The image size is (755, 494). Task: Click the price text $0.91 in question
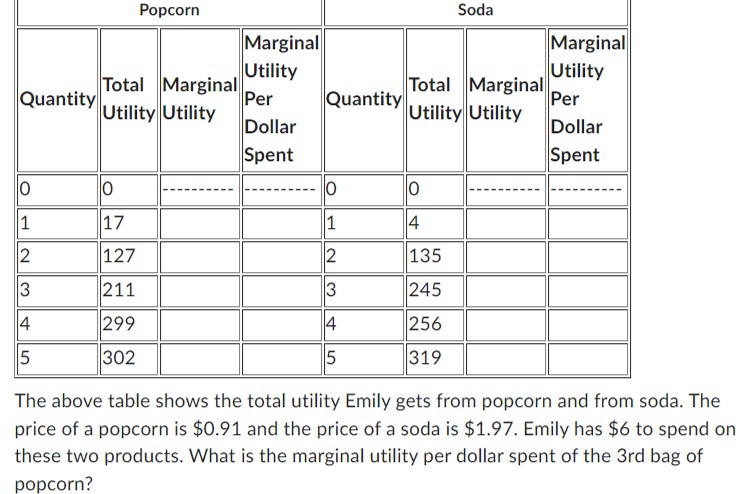[217, 429]
